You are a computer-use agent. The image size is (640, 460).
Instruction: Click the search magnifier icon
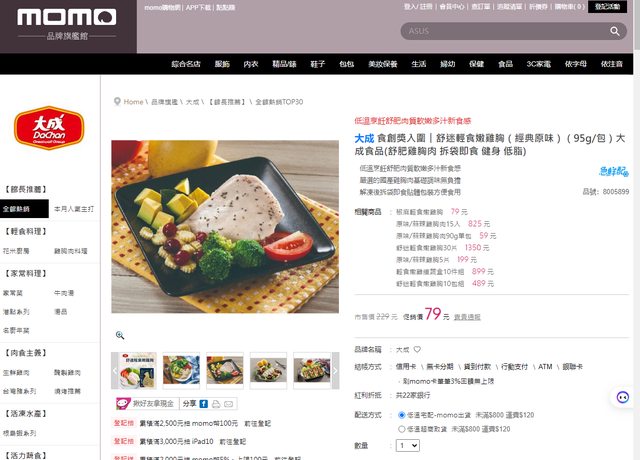click(x=615, y=31)
